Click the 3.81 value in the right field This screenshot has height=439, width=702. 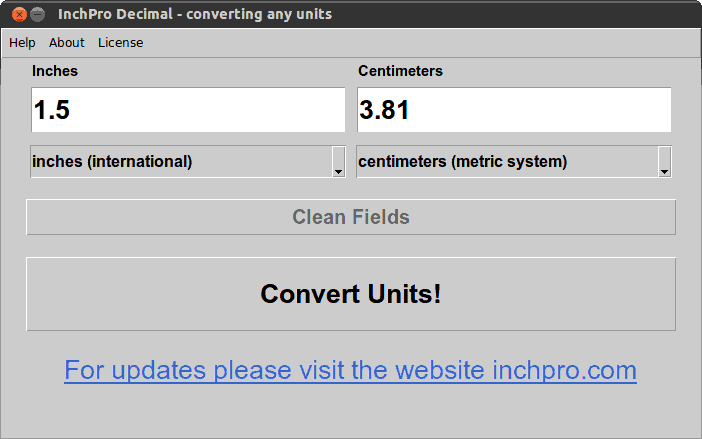[x=385, y=110]
